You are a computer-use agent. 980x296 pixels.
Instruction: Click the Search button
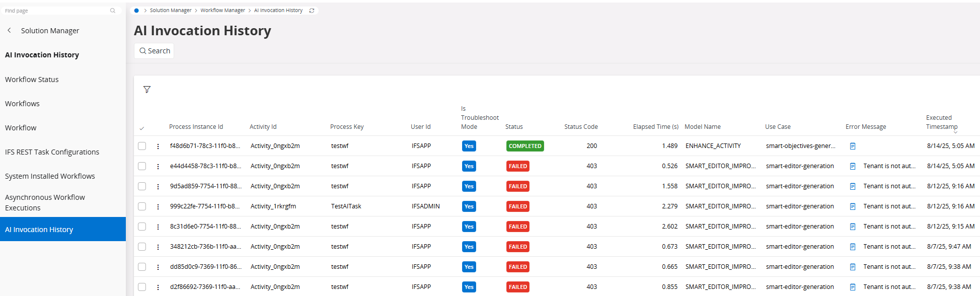154,51
